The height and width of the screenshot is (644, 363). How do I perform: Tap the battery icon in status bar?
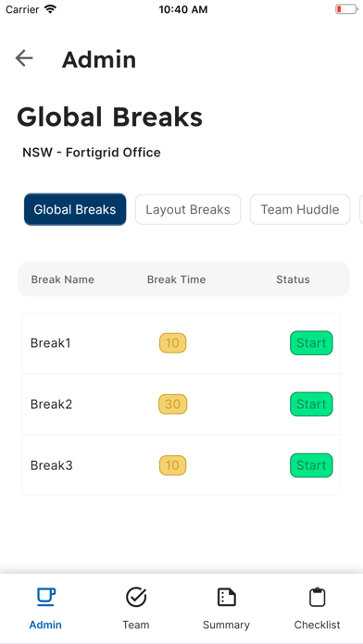click(x=346, y=9)
